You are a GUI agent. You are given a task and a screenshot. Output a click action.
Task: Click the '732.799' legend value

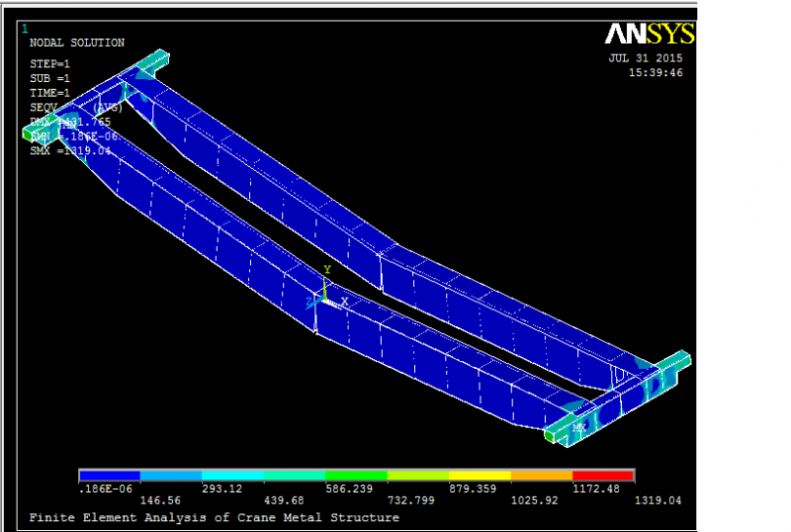click(x=410, y=500)
